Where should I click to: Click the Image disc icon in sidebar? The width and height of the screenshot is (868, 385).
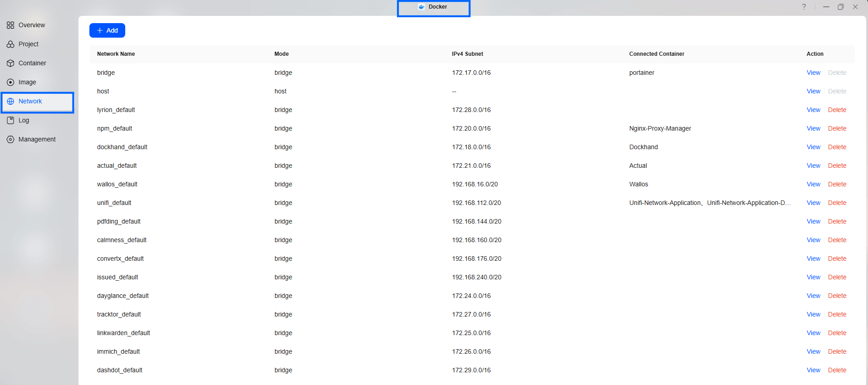tap(10, 82)
